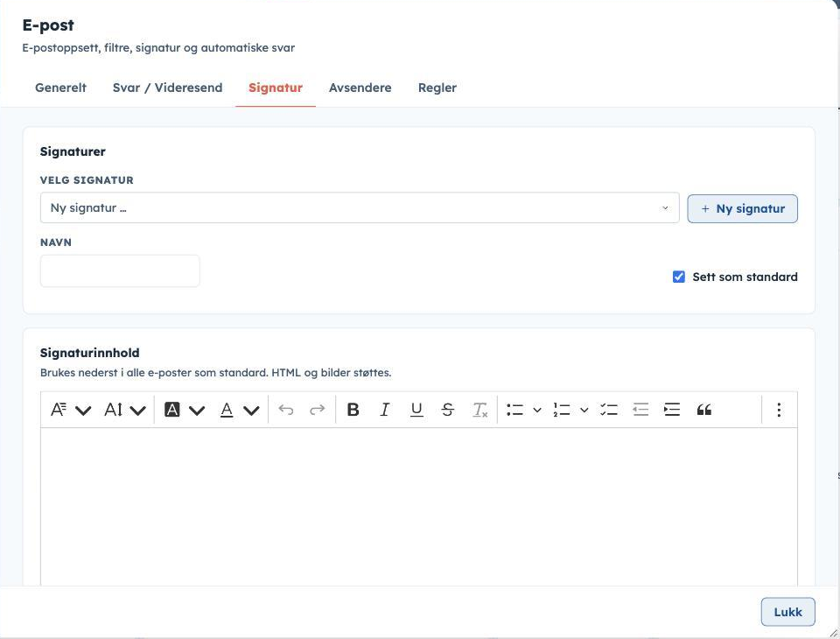
Task: Apply strikethrough formatting
Action: coord(448,410)
